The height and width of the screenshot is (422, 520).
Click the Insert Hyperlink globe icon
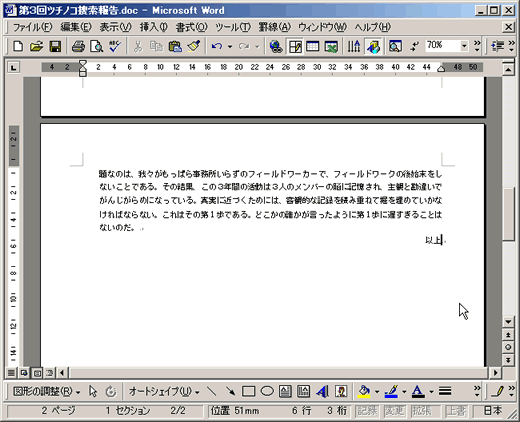[276, 46]
